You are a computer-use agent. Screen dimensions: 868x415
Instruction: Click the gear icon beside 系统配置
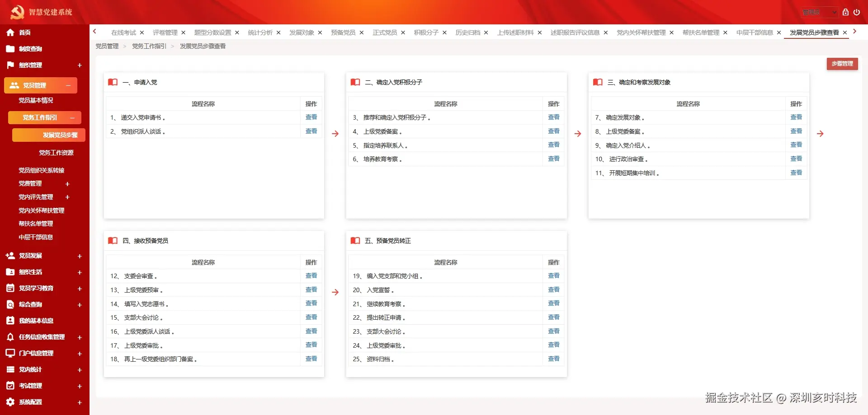10,402
